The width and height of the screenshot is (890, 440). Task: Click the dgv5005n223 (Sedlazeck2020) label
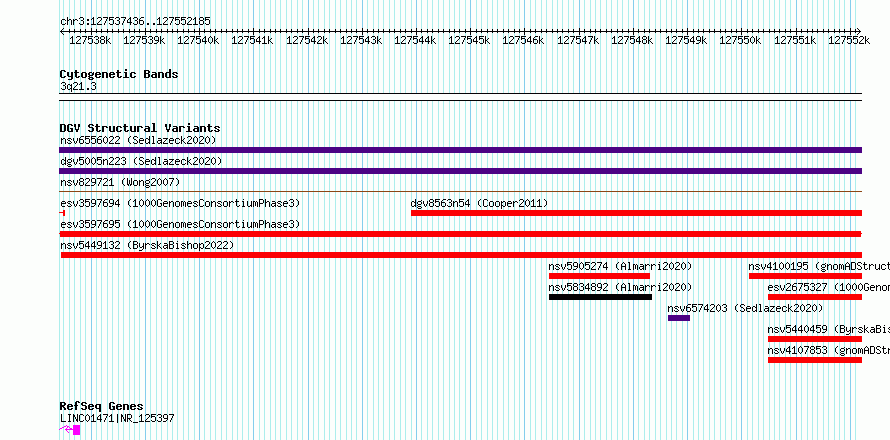coord(141,161)
